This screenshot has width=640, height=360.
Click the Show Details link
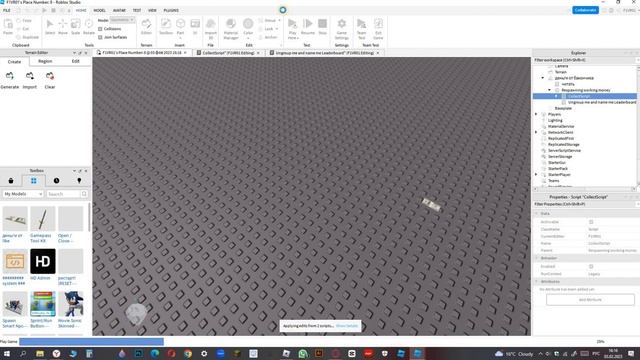[x=347, y=326]
